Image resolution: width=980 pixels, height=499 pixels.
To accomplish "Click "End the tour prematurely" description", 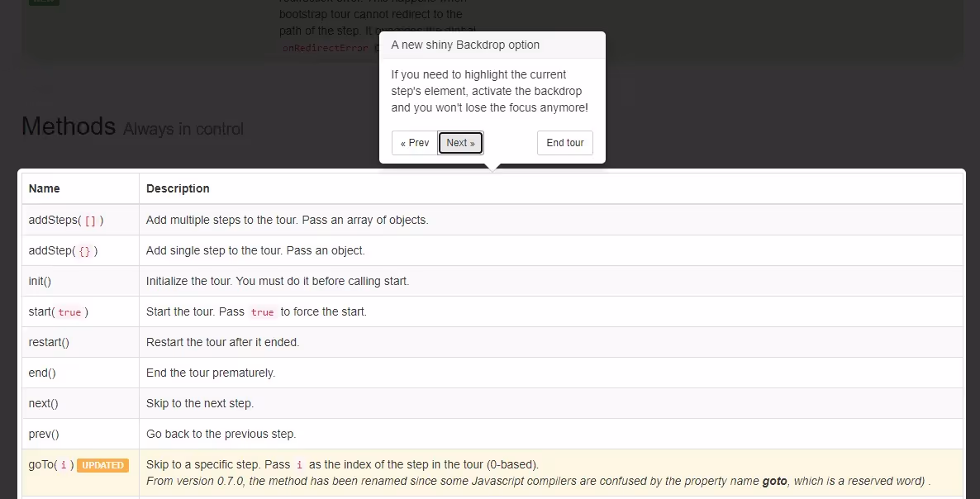I will pyautogui.click(x=211, y=373).
